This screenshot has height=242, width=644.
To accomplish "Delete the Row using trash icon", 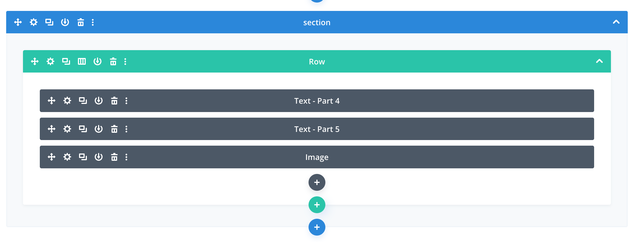I will click(x=113, y=61).
